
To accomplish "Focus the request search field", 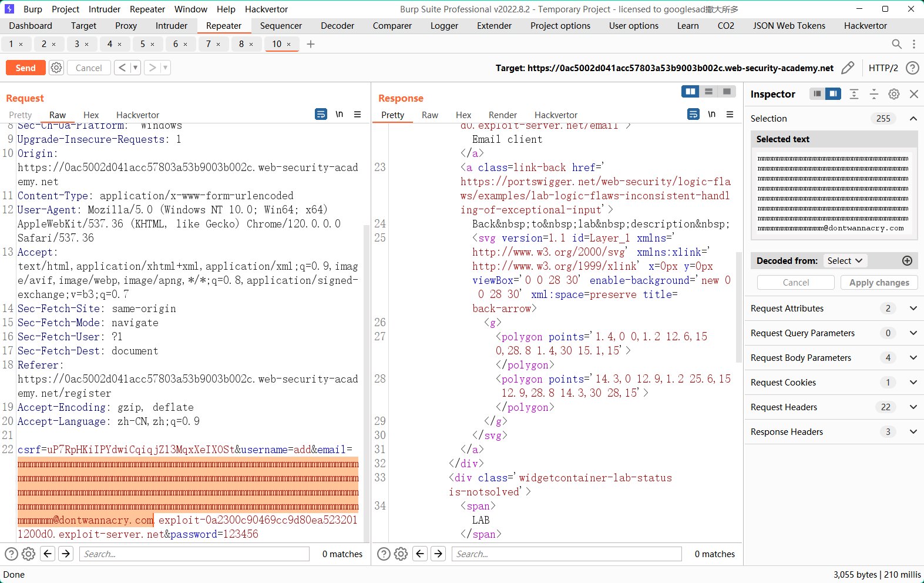I will tap(194, 554).
